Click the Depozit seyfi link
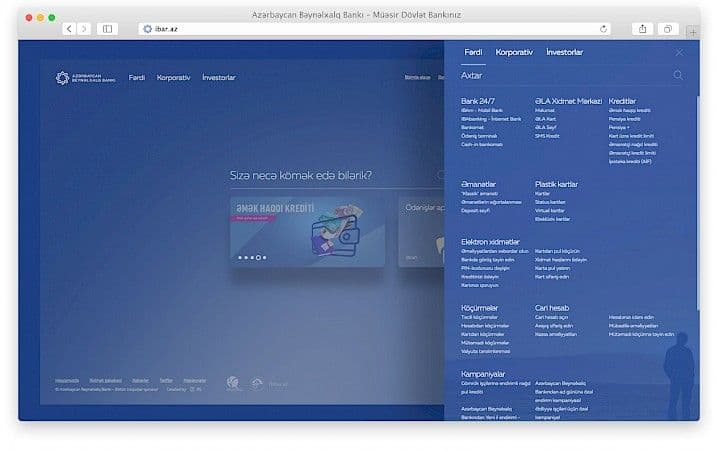This screenshot has width=717, height=451. (476, 211)
